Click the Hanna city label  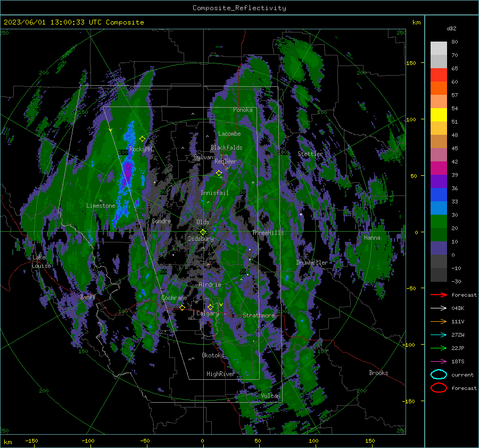[x=372, y=238]
